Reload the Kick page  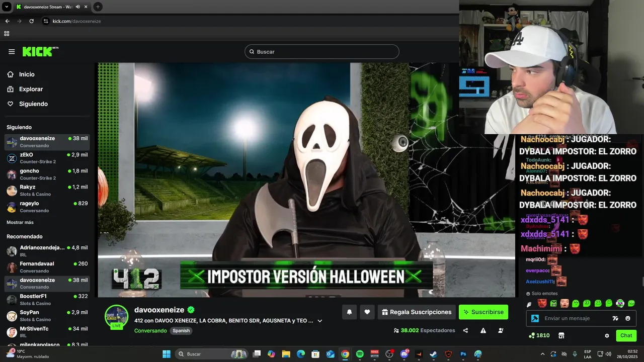coord(31,21)
